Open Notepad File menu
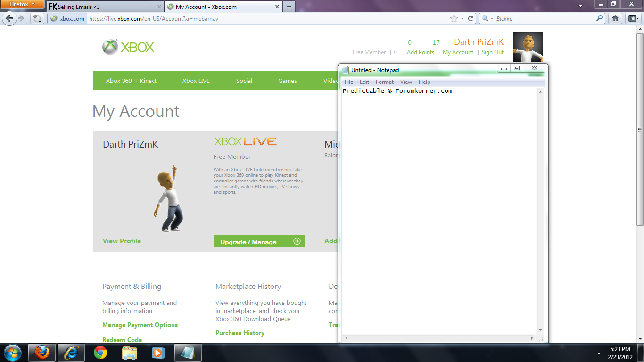Screen dimensions: 644x362 tap(349, 82)
